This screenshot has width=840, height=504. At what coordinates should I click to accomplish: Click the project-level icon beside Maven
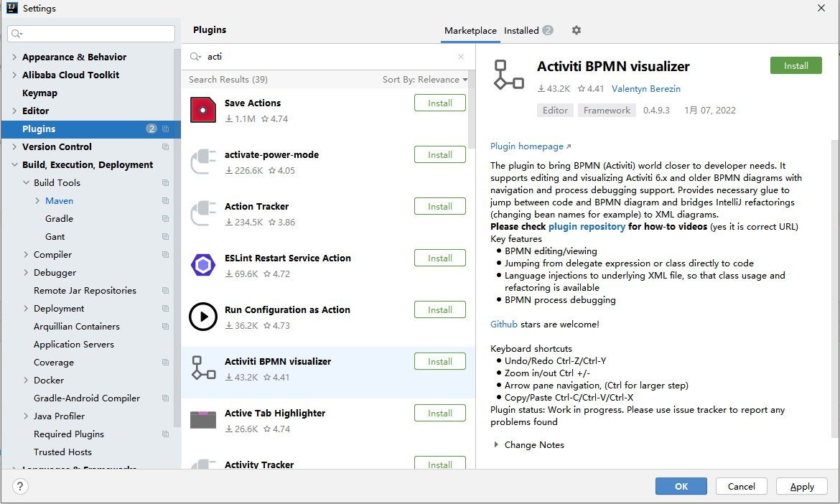166,201
